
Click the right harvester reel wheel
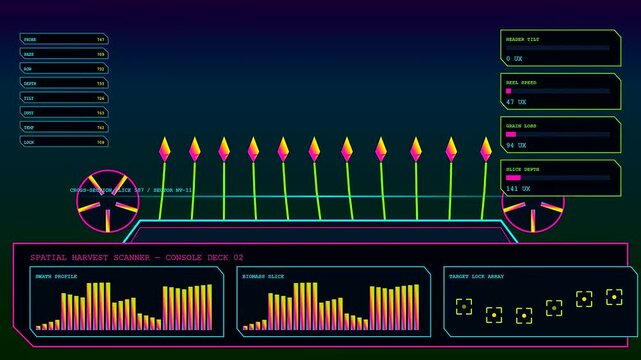pos(533,201)
